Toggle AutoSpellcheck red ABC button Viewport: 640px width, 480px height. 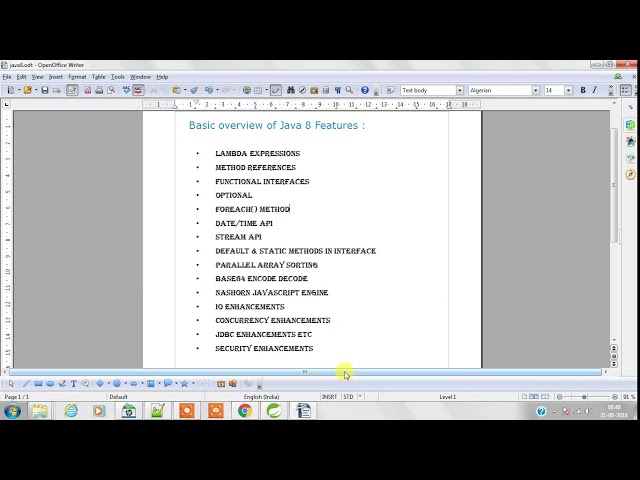point(138,90)
